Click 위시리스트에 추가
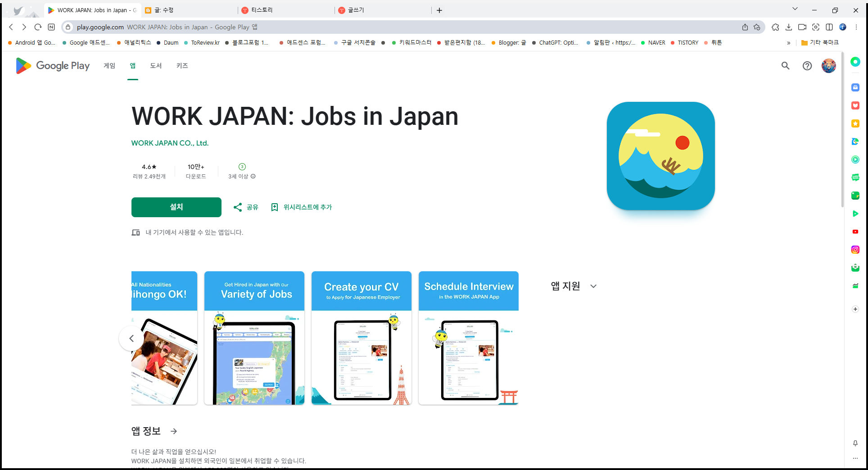 [301, 207]
